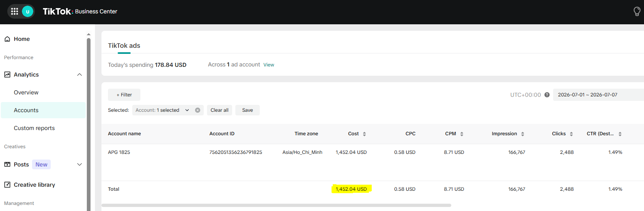Click Total row CTR 1.49%

(x=615, y=189)
